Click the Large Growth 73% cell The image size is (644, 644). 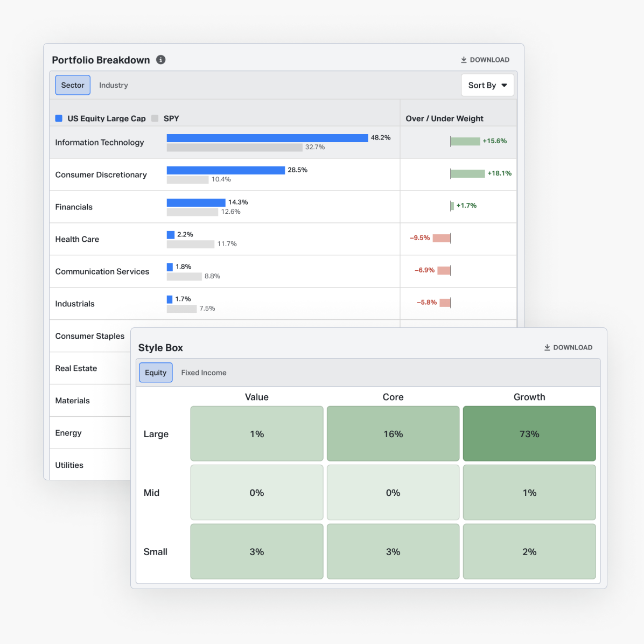coord(529,434)
